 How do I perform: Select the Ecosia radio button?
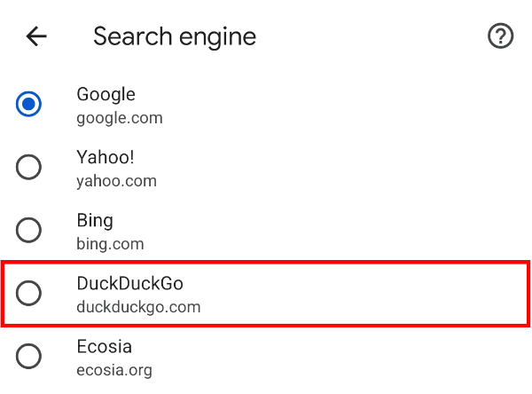click(x=29, y=356)
